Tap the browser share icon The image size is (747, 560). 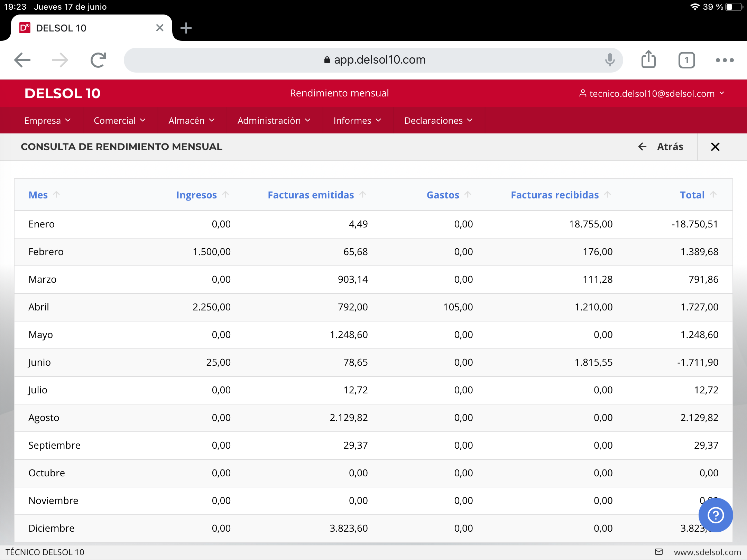click(x=648, y=60)
